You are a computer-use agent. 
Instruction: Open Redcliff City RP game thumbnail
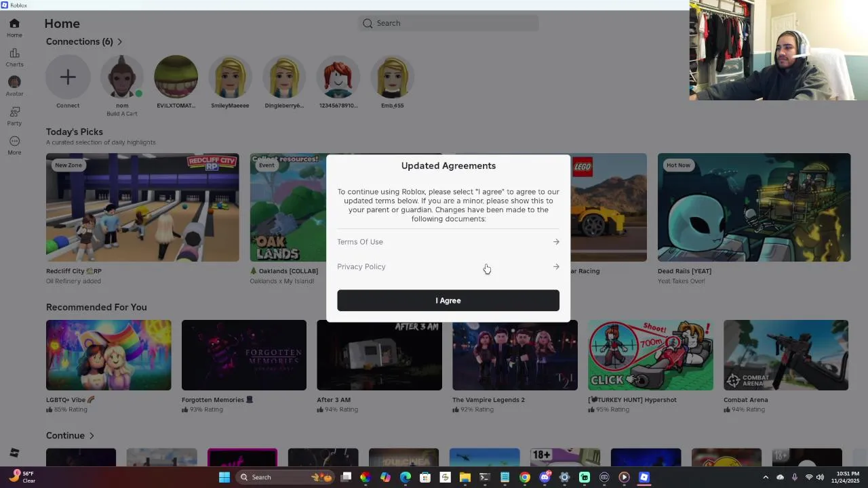pos(142,207)
